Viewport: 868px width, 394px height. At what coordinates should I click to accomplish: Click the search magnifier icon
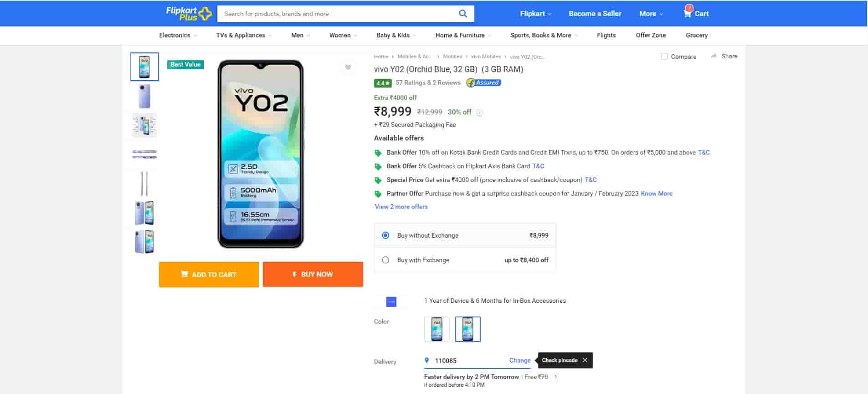462,14
